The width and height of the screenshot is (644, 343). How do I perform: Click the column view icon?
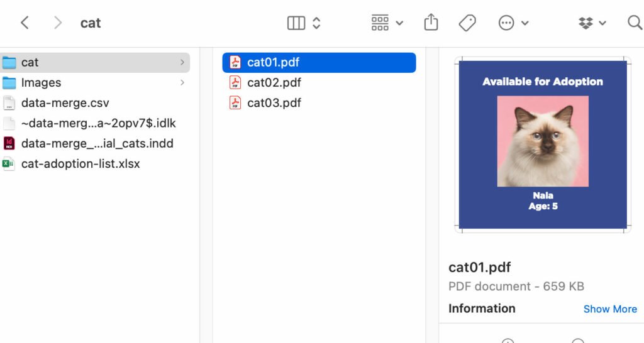pyautogui.click(x=296, y=23)
